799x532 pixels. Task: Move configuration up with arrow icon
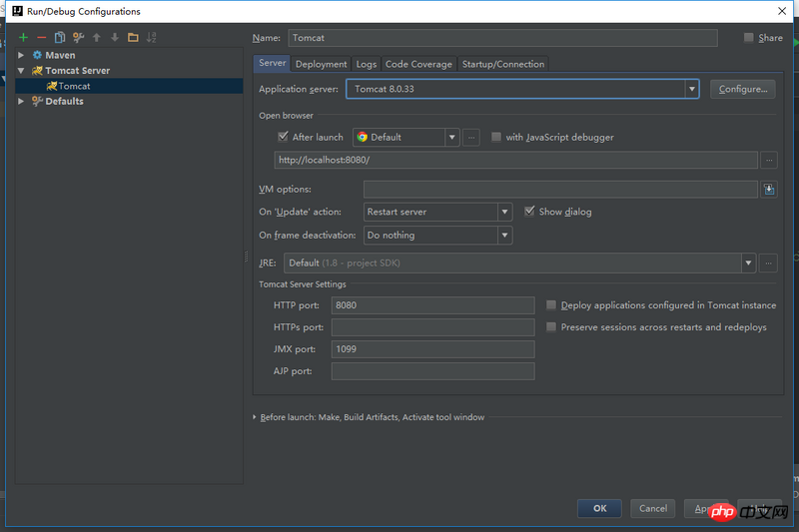[96, 37]
